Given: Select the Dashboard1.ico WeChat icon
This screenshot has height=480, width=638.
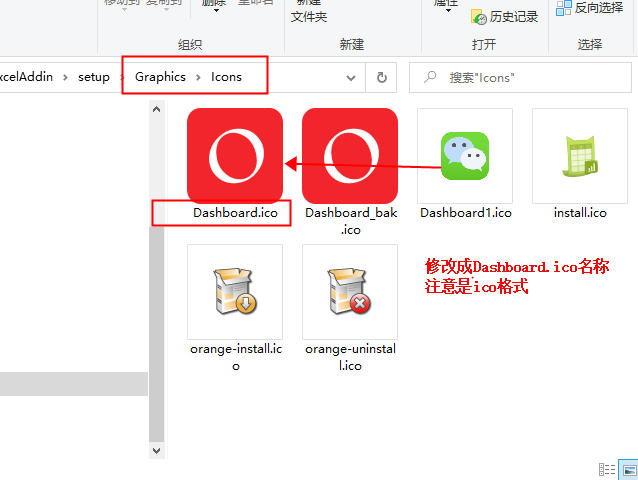Looking at the screenshot, I should click(465, 156).
